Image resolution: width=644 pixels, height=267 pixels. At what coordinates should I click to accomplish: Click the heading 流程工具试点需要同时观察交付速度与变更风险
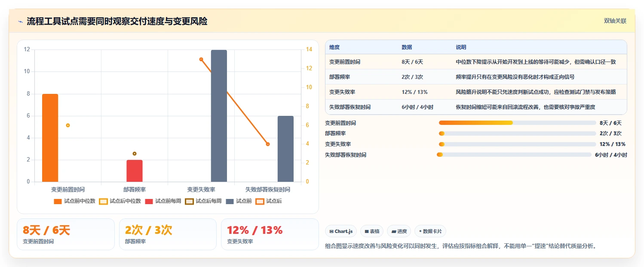pos(117,22)
